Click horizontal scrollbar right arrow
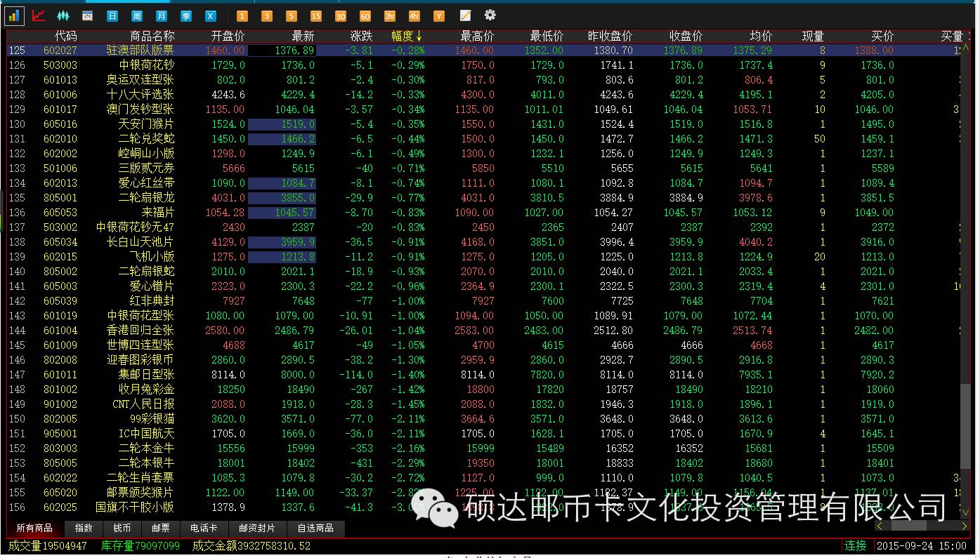 coord(965,526)
